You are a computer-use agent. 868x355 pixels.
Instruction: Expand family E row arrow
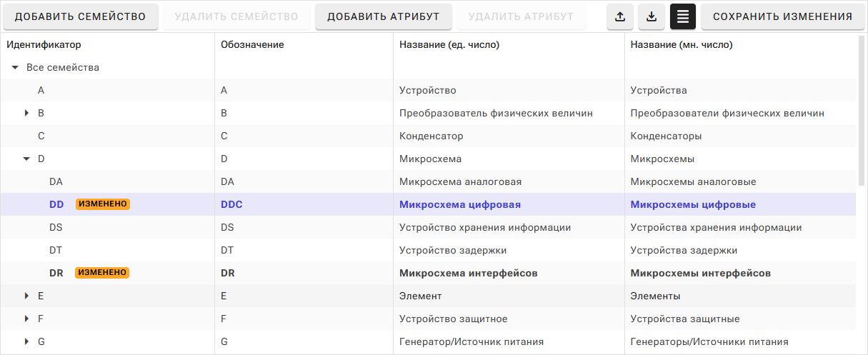point(26,296)
